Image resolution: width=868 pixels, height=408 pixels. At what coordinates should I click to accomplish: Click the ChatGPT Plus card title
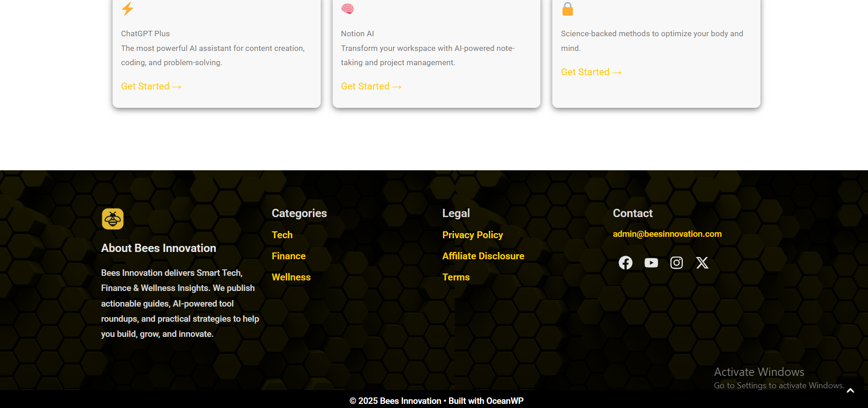(145, 34)
